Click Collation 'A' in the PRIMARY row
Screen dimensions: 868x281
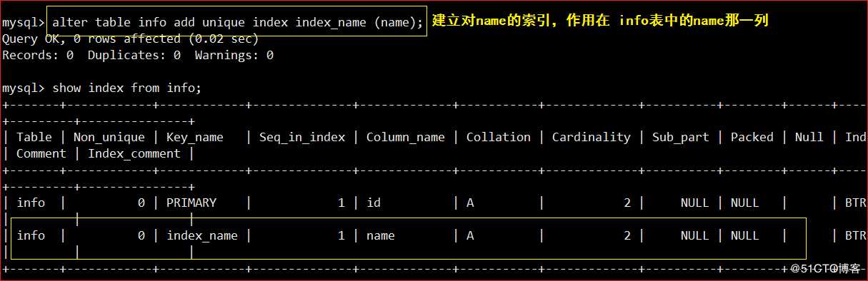tap(470, 203)
